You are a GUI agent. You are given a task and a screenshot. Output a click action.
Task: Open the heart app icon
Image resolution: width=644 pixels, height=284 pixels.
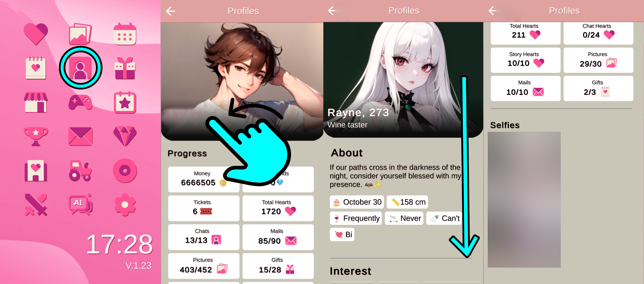(x=36, y=34)
